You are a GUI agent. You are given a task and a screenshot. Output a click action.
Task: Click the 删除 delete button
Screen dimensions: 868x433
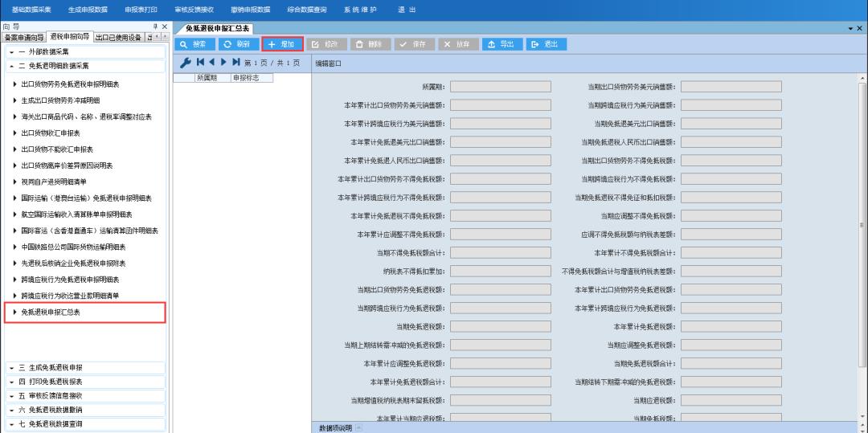(371, 44)
